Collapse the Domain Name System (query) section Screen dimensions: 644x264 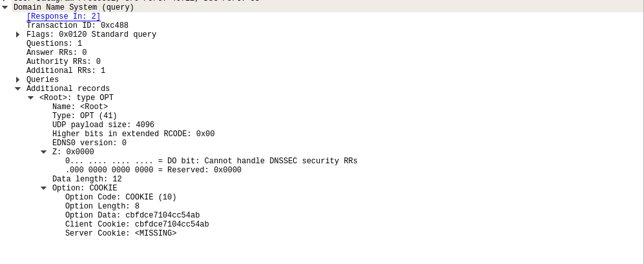(5, 7)
